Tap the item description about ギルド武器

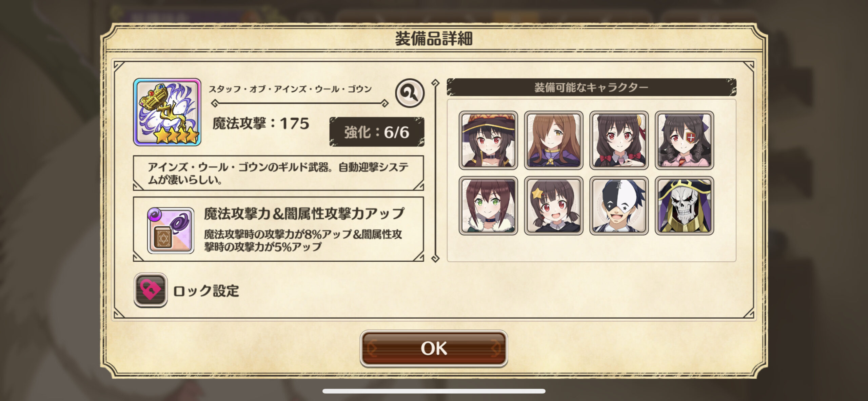coord(278,173)
